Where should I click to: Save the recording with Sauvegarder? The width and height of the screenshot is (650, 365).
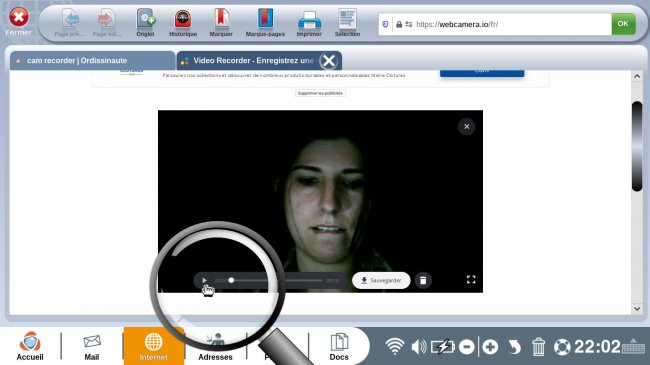(381, 280)
